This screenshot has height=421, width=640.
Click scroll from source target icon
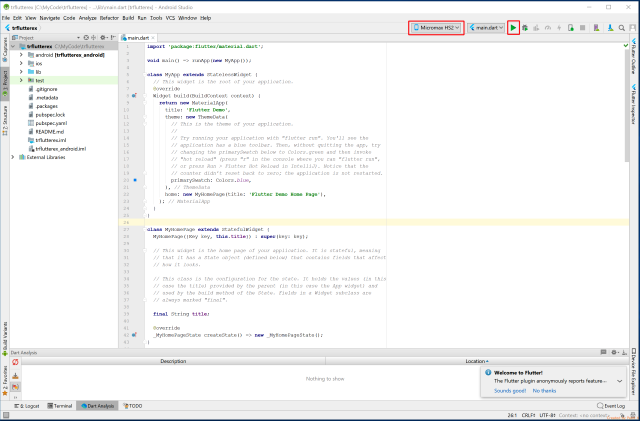click(84, 37)
